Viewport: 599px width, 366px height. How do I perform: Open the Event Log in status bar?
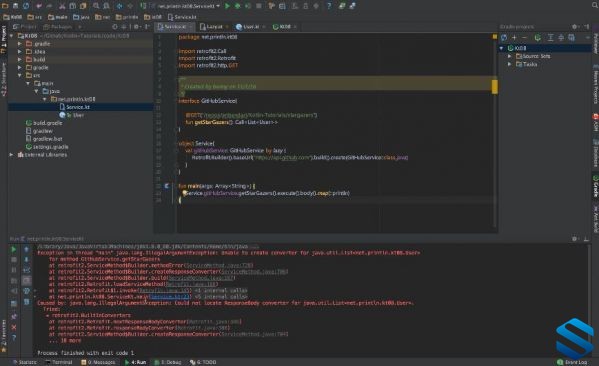[572, 362]
